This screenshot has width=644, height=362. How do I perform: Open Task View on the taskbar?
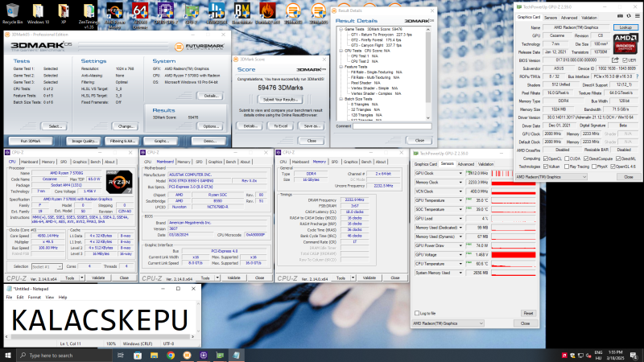pos(120,356)
